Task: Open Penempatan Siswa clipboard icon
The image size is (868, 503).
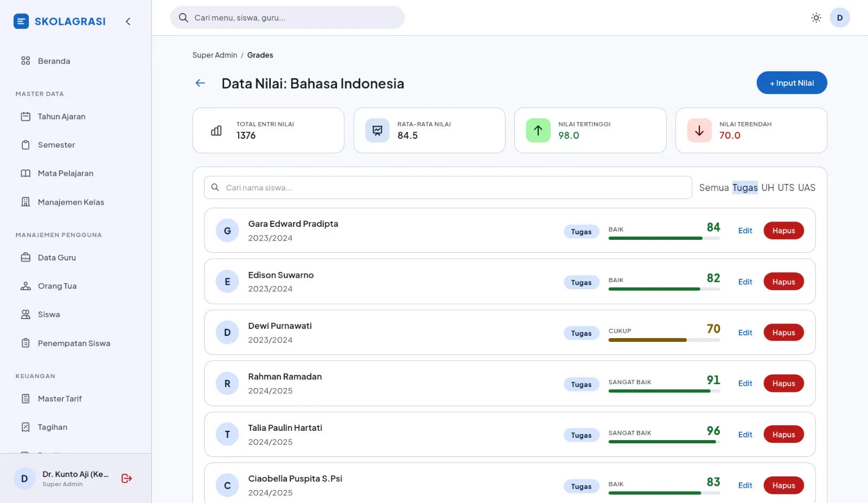Action: [x=25, y=343]
